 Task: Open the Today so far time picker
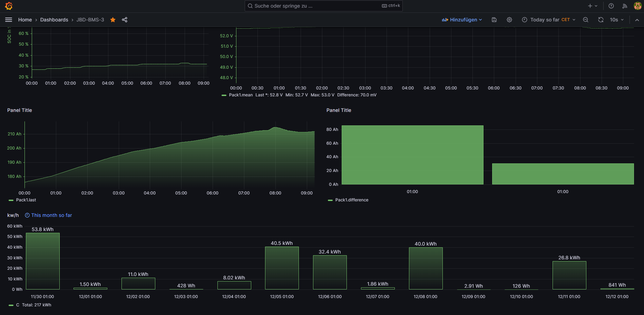coord(548,20)
